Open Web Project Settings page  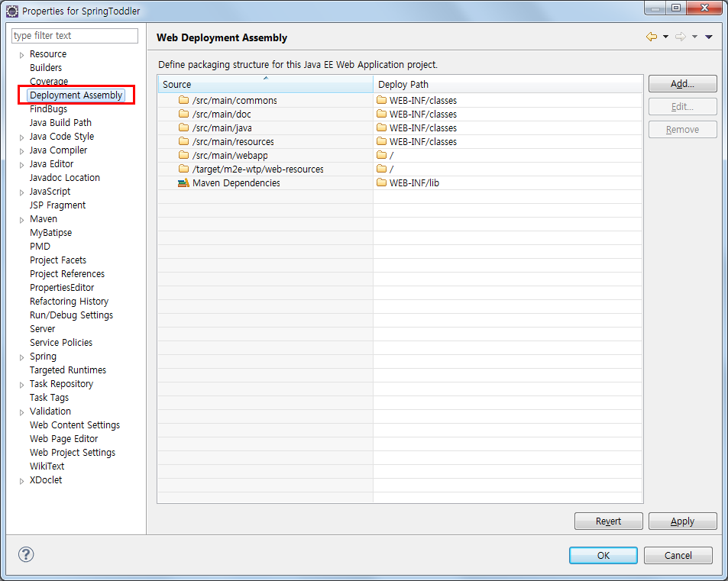click(73, 453)
